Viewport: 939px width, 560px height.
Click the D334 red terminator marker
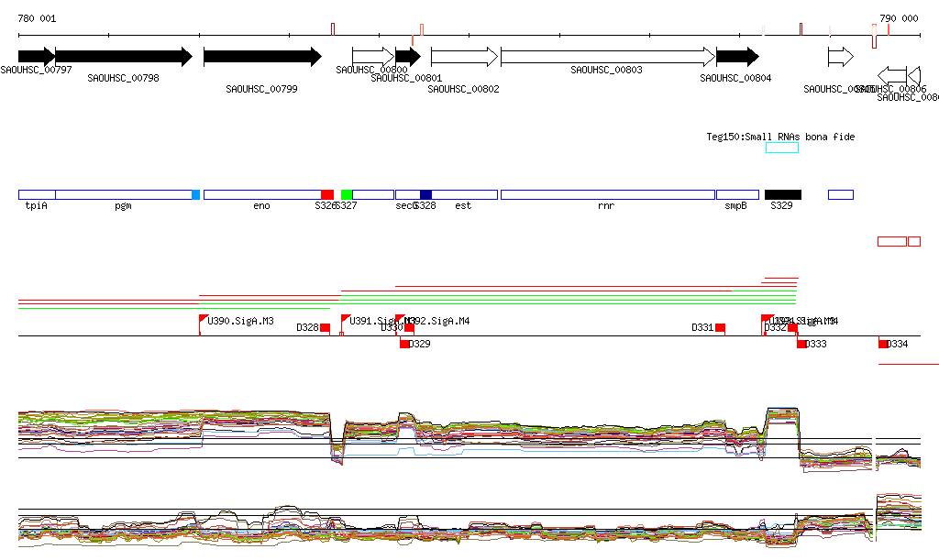coord(884,344)
